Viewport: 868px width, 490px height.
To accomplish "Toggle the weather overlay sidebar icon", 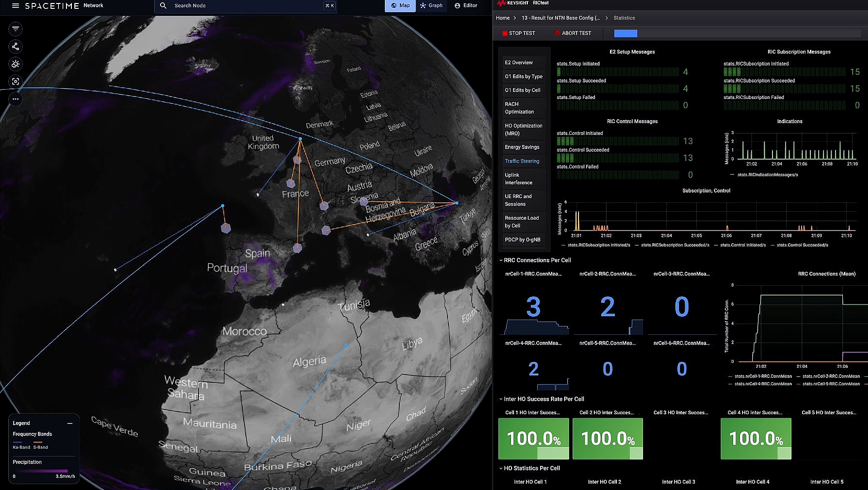I will 16,64.
